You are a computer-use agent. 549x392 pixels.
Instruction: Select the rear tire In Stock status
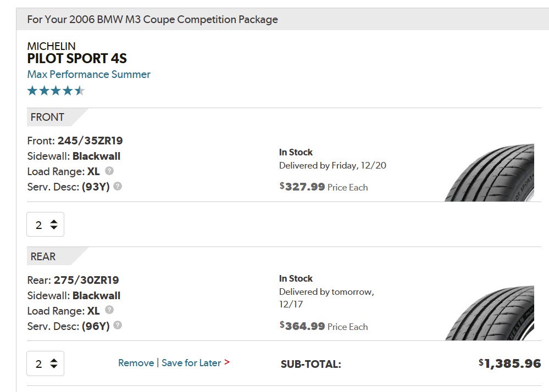click(x=296, y=278)
